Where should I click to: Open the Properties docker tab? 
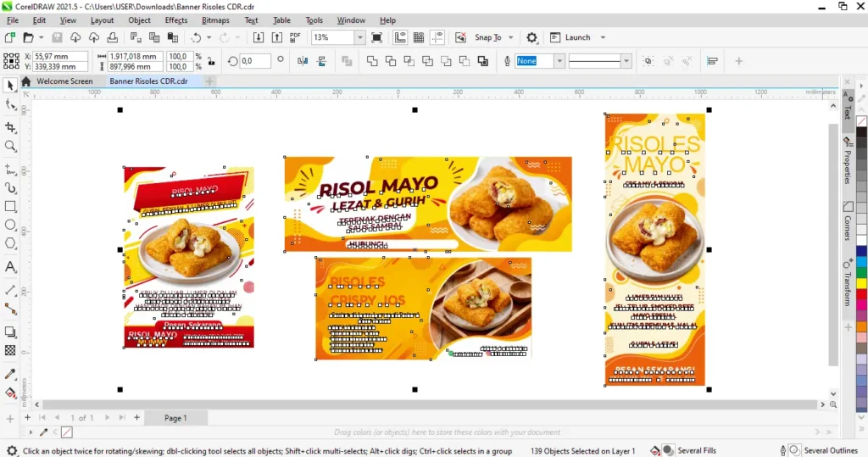pyautogui.click(x=848, y=161)
